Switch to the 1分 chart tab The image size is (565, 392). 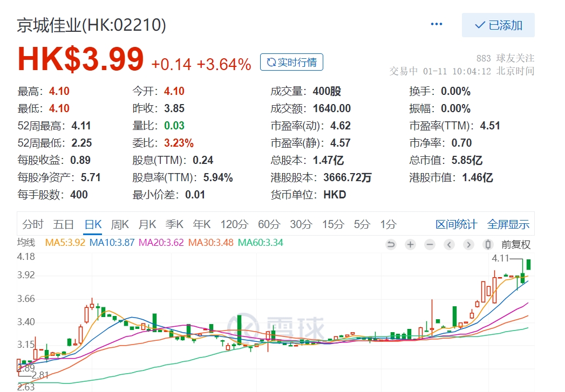[x=388, y=224]
